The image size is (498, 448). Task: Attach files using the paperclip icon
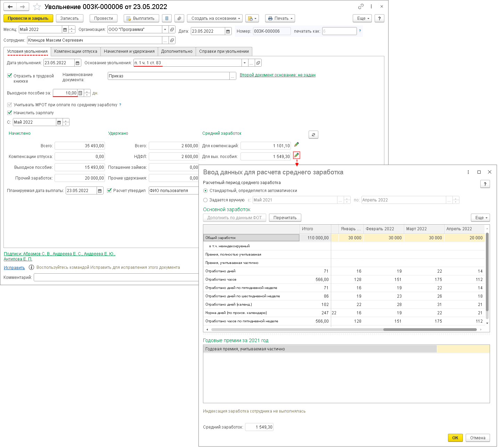(179, 18)
